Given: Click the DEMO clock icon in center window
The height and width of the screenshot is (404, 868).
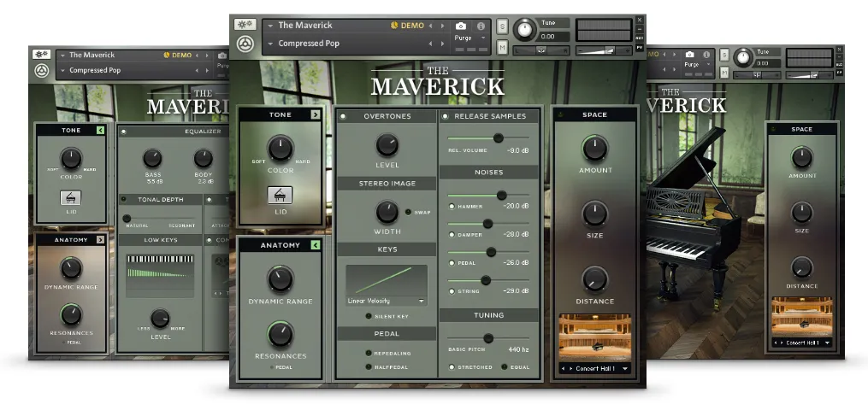Looking at the screenshot, I should click(395, 26).
